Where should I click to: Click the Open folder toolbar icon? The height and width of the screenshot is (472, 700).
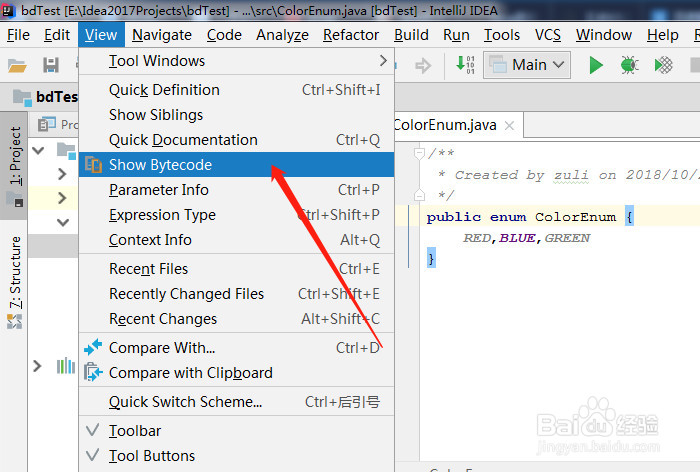[17, 66]
